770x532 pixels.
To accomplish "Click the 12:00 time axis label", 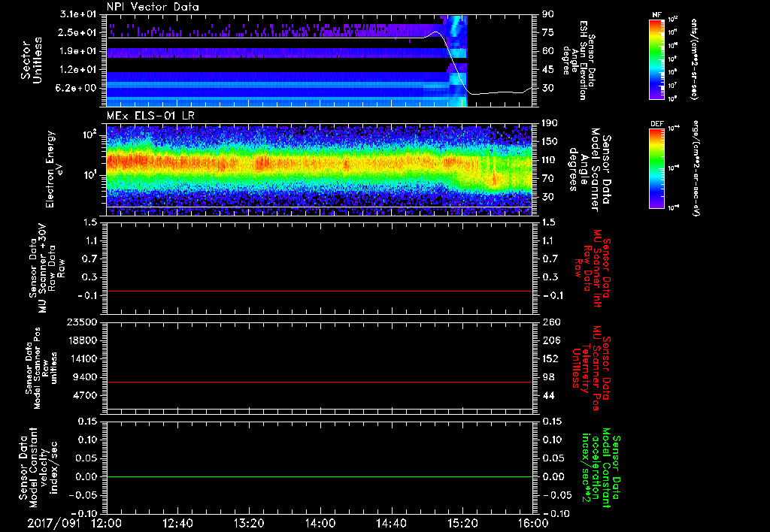I will click(107, 523).
